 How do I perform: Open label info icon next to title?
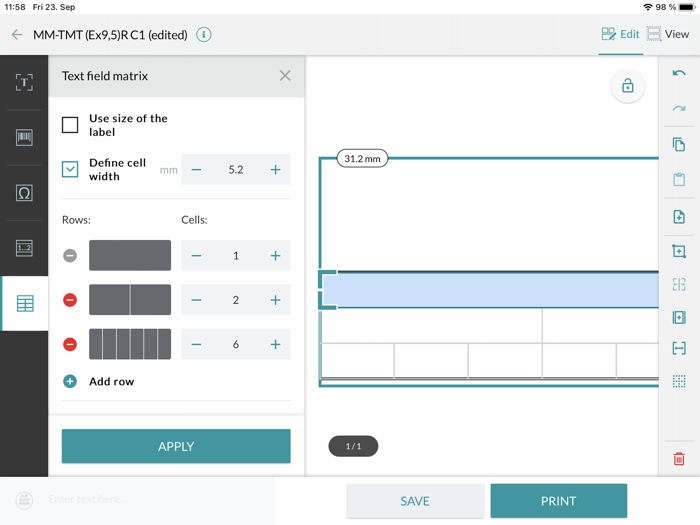pos(204,34)
